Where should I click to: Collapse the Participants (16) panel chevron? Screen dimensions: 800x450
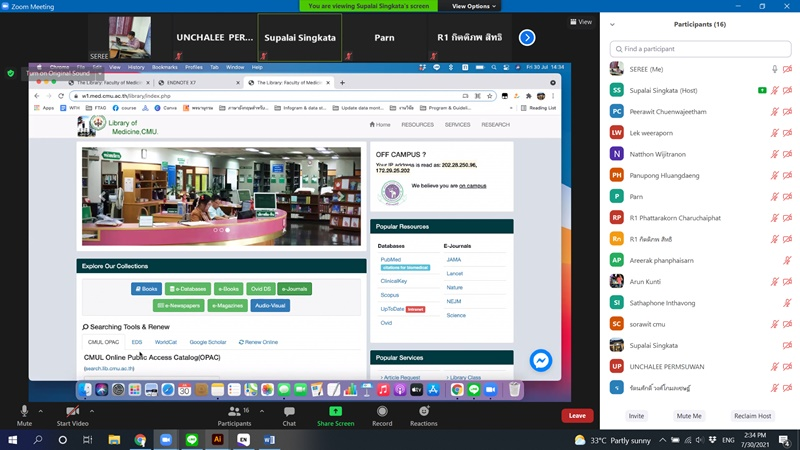click(612, 24)
